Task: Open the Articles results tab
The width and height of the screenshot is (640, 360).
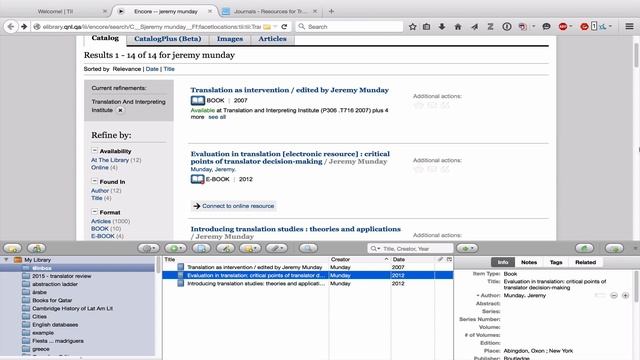Action: tap(272, 39)
